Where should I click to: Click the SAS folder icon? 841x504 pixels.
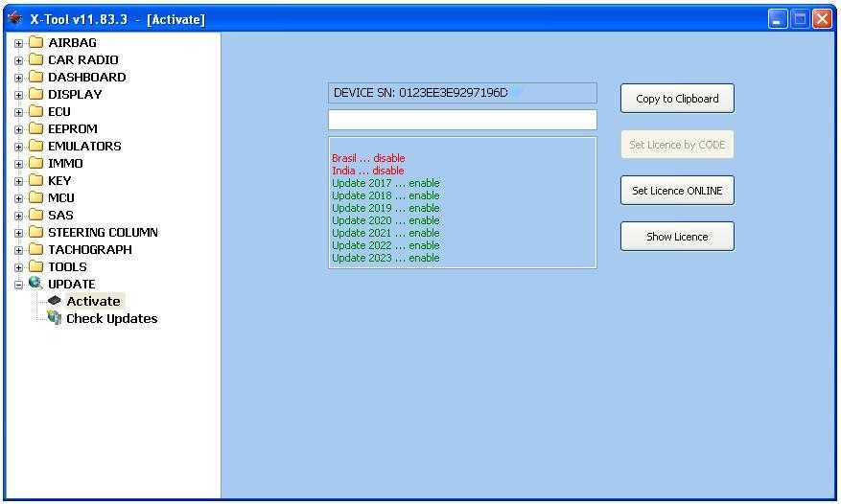tap(35, 215)
